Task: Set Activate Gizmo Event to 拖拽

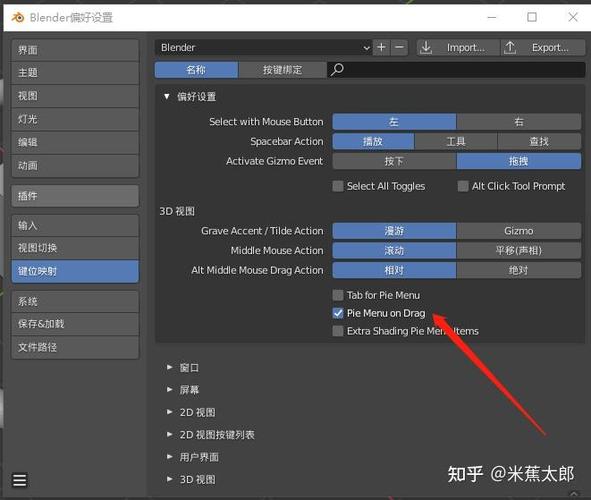Action: 519,161
